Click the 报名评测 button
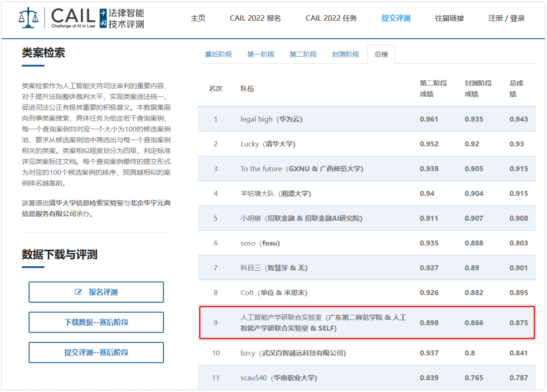Viewport: 547px width, 392px height. coord(96,292)
